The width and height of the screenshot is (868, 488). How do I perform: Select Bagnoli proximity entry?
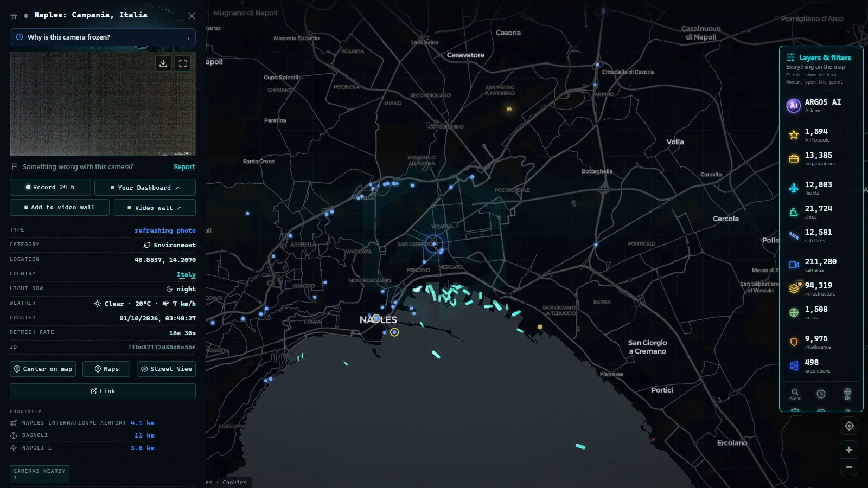(x=82, y=435)
